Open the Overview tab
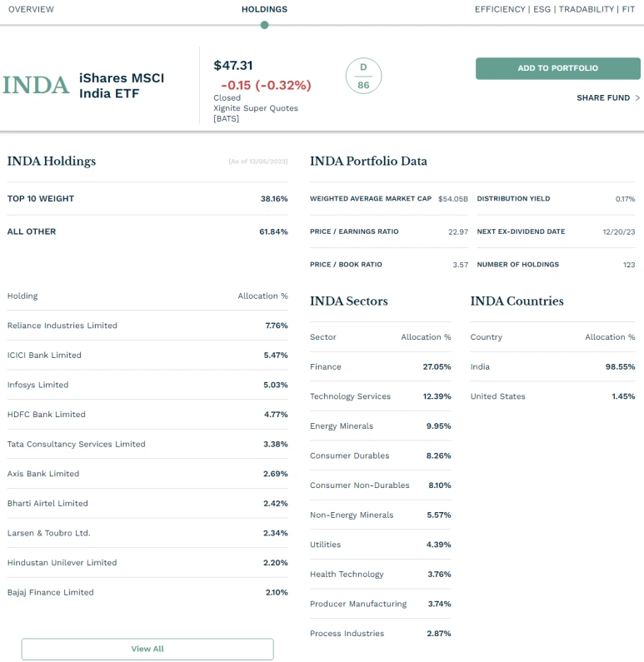Viewport: 644px width, 662px height. coord(32,9)
